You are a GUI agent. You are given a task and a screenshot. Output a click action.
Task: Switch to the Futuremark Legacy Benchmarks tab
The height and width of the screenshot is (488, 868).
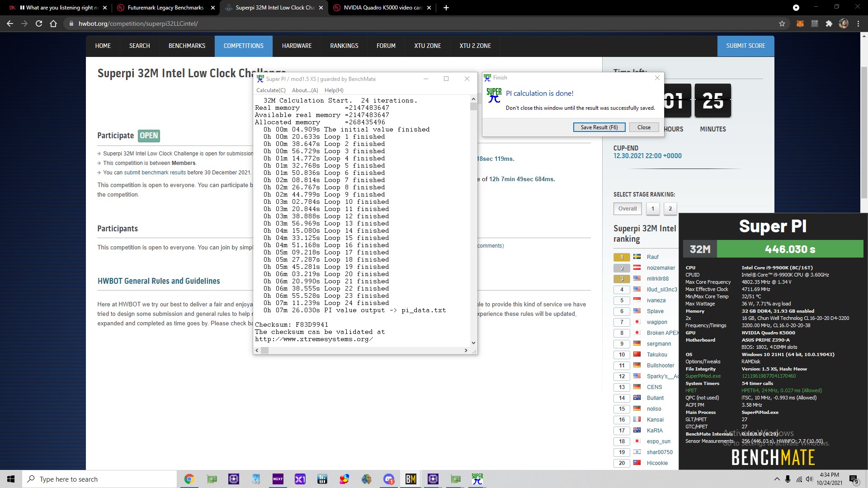165,8
